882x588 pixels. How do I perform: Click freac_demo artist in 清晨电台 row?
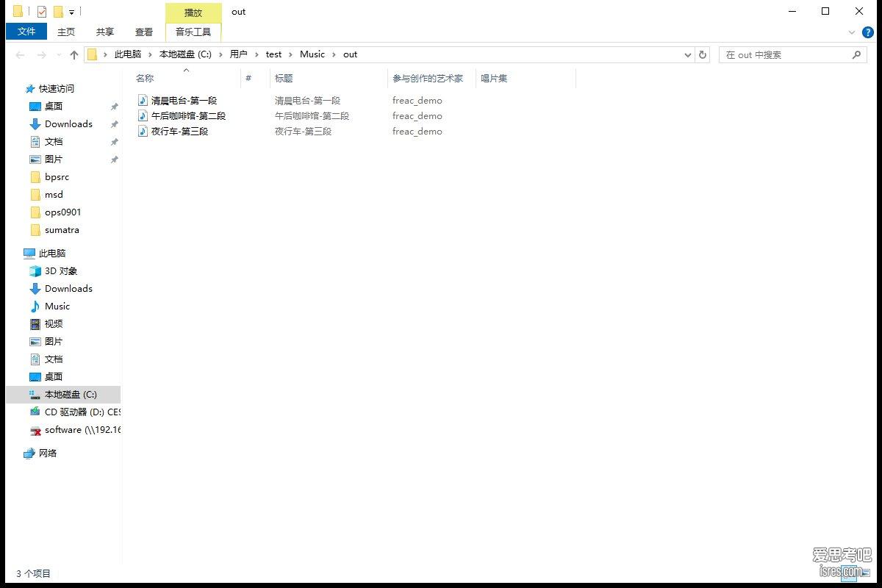pyautogui.click(x=417, y=101)
